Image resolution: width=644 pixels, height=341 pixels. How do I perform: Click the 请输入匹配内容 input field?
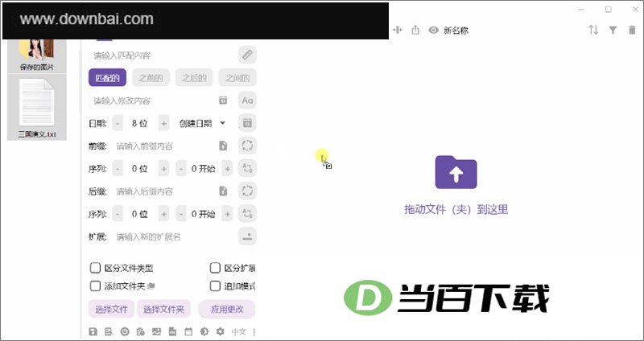163,55
